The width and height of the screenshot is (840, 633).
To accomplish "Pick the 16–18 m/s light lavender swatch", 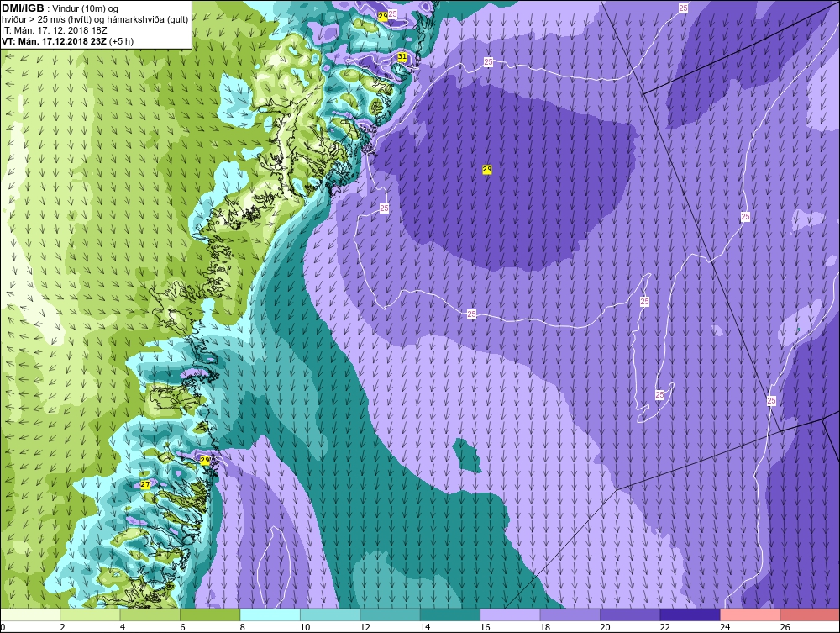I will [510, 615].
